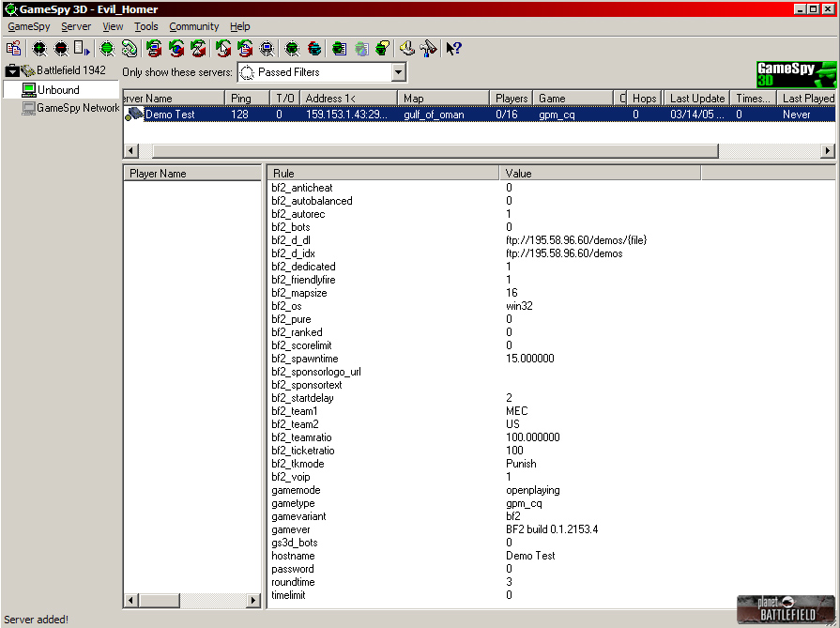The height and width of the screenshot is (628, 840).
Task: Sort servers by the Map column header
Action: click(x=444, y=98)
